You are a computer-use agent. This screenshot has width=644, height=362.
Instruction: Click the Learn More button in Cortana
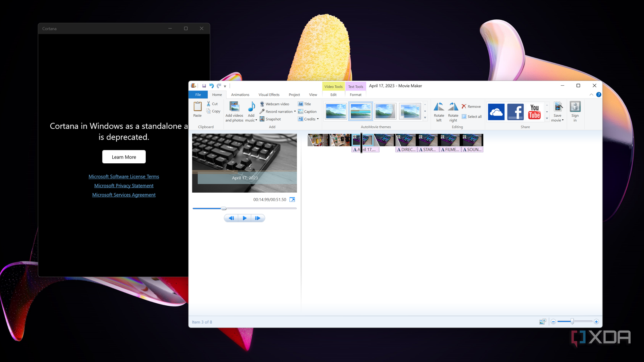(x=124, y=156)
